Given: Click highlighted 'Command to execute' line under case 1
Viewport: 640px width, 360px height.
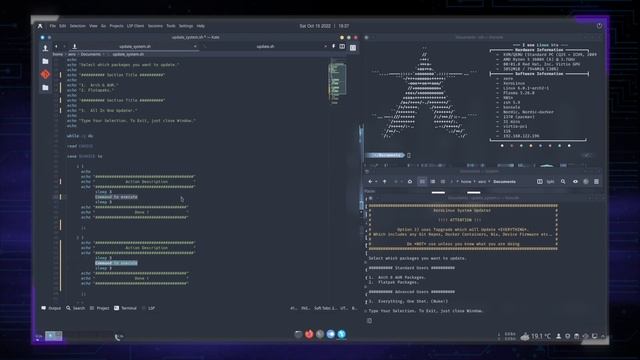Looking at the screenshot, I should pos(116,197).
